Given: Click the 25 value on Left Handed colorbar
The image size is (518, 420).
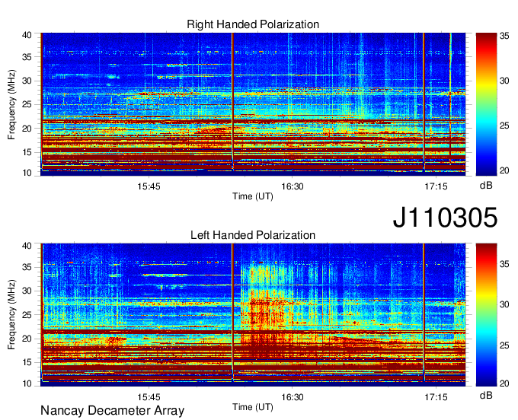Looking at the screenshot, I should 504,345.
